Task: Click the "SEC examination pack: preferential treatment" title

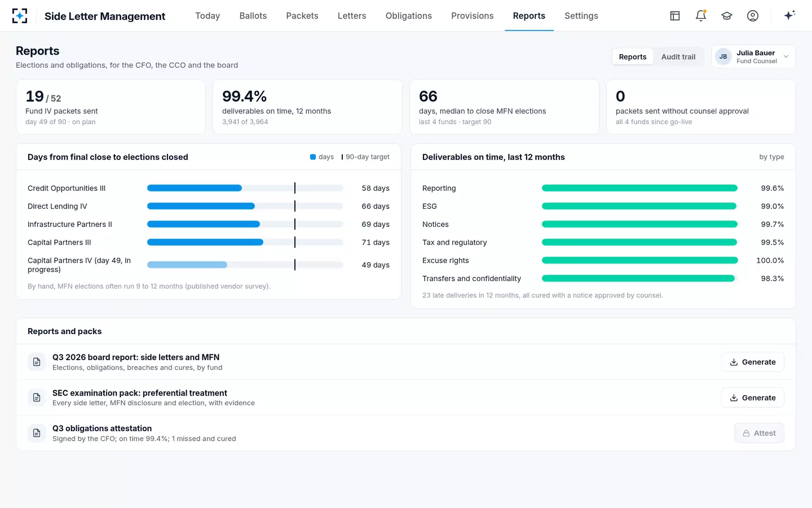Action: (x=140, y=393)
